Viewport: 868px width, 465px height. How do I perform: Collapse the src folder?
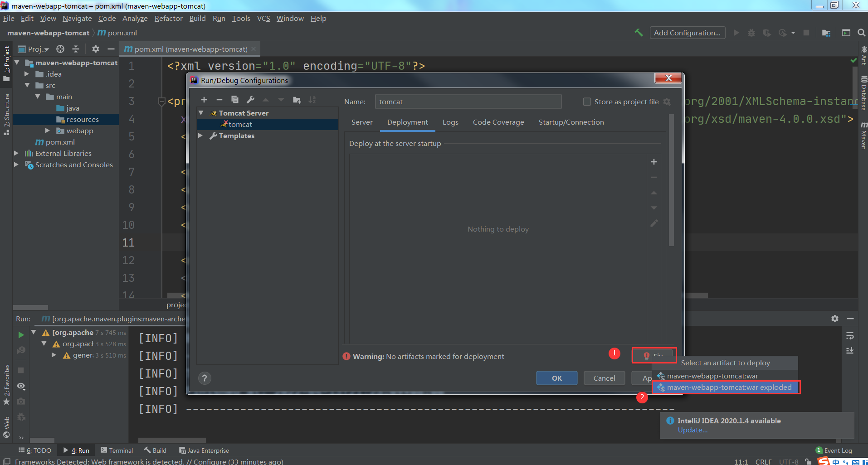click(27, 85)
